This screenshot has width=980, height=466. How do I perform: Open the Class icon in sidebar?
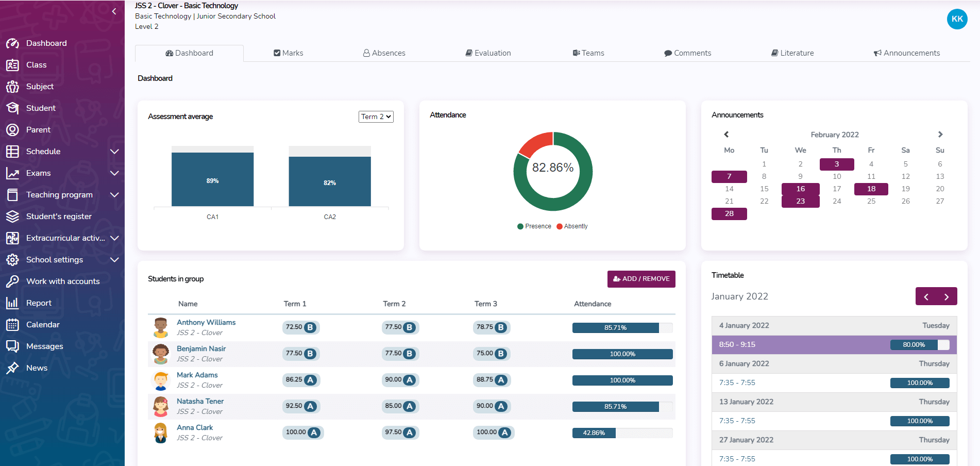point(12,65)
